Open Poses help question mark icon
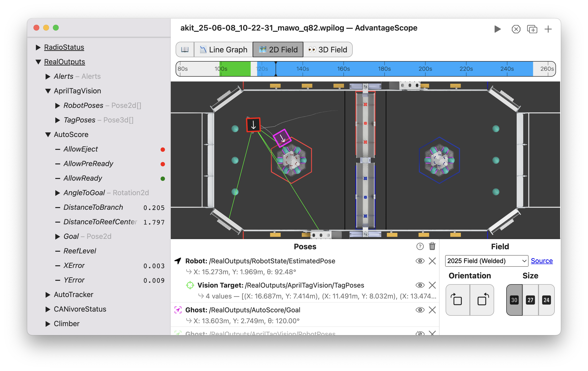Screen dimensions: 588x371 pos(420,247)
